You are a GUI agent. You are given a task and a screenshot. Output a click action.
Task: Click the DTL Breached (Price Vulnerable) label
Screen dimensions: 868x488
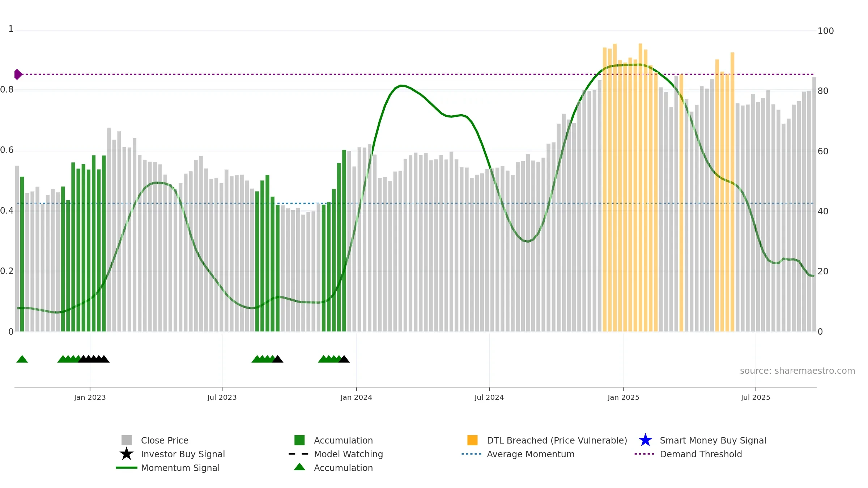(x=557, y=440)
